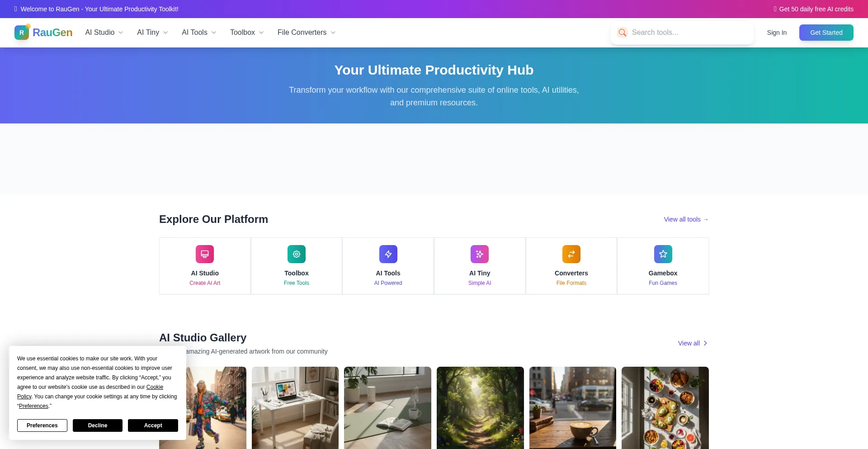Screen dimensions: 868x449
Task: Click the AI Tools lightning bolt icon
Action: click(x=388, y=254)
